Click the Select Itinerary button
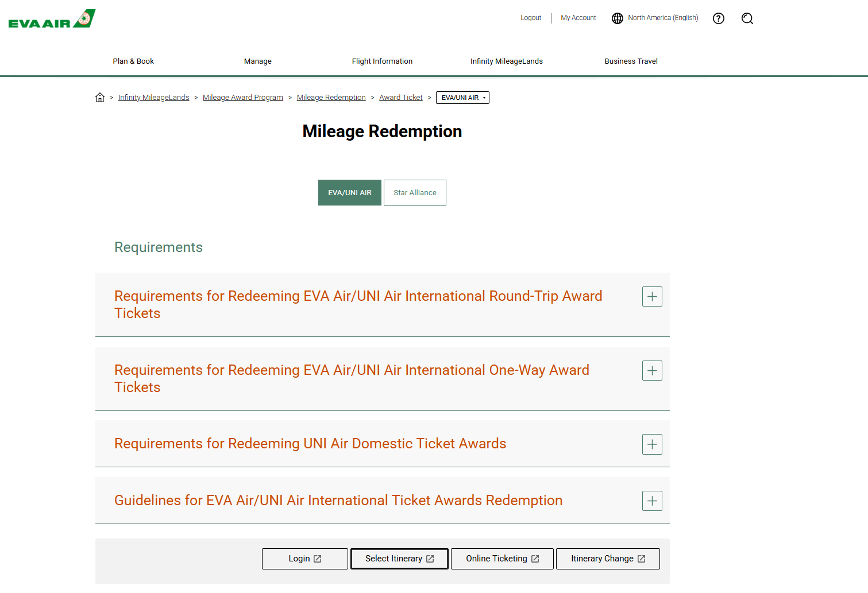Screen dimensions: 868x593 399,559
